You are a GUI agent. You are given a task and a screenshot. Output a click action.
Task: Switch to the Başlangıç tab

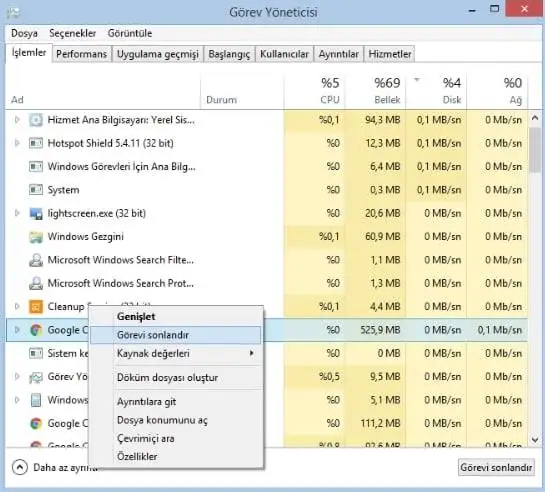coord(229,54)
